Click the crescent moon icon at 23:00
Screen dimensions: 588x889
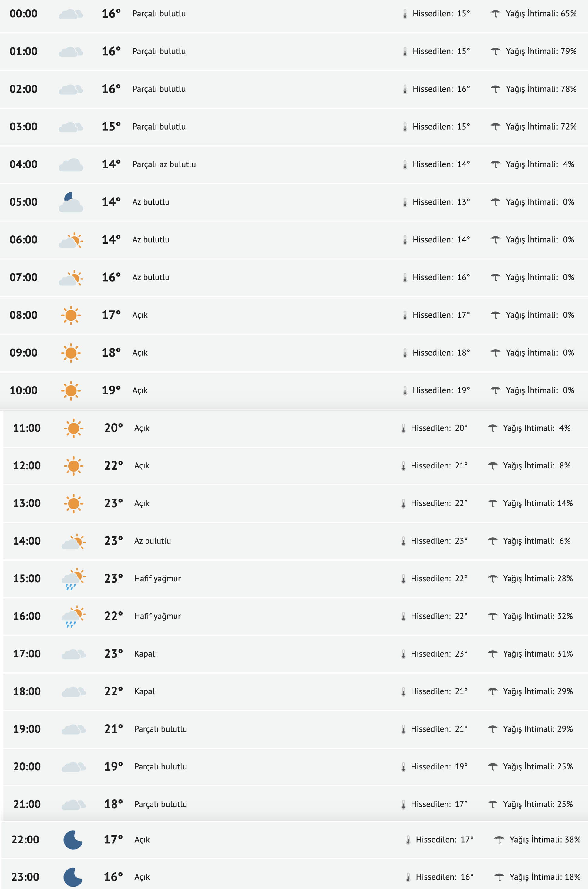[x=73, y=877]
